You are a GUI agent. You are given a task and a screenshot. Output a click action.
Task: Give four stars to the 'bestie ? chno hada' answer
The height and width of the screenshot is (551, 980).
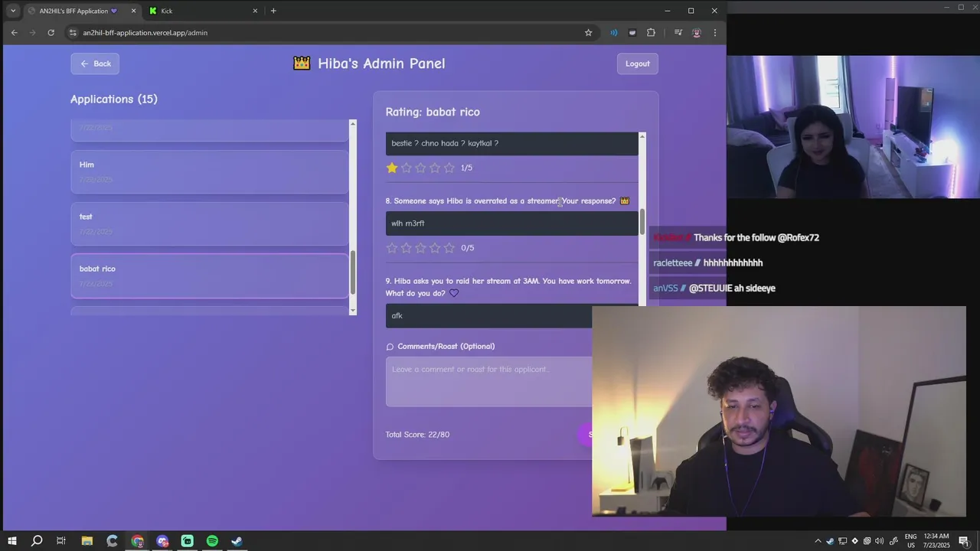435,168
